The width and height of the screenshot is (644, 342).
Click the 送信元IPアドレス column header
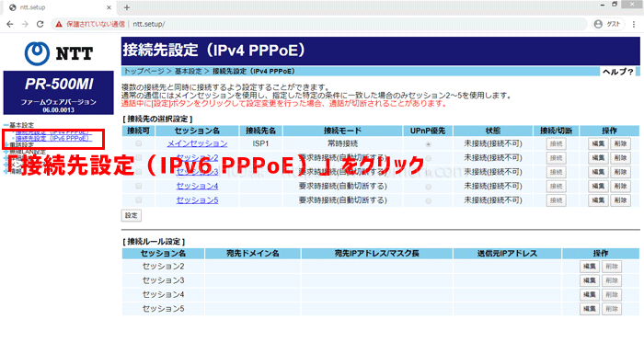point(507,254)
